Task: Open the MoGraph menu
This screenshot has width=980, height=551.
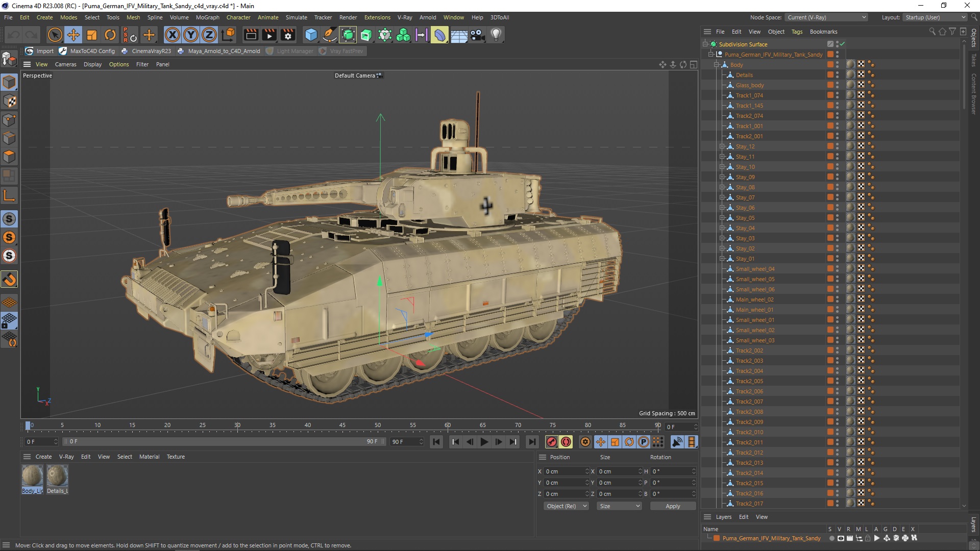Action: point(207,17)
